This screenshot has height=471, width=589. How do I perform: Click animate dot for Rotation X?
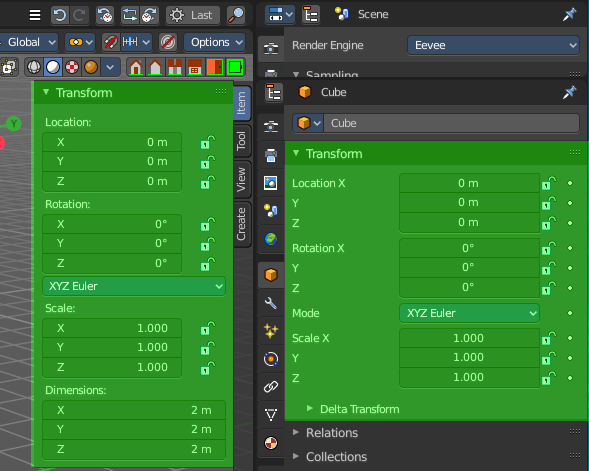tap(570, 248)
